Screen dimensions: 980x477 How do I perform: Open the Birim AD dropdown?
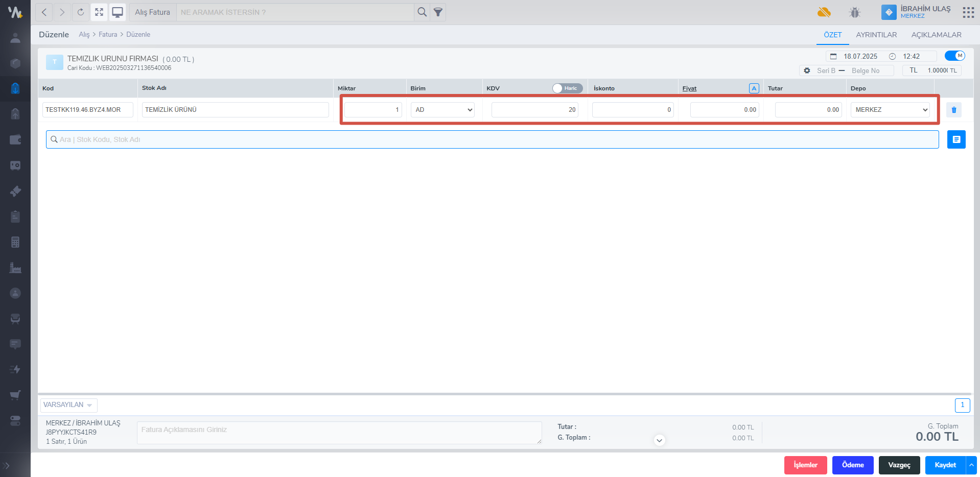pos(442,110)
